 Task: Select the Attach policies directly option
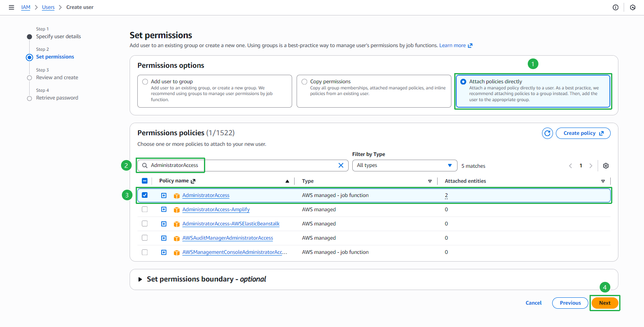pos(463,82)
